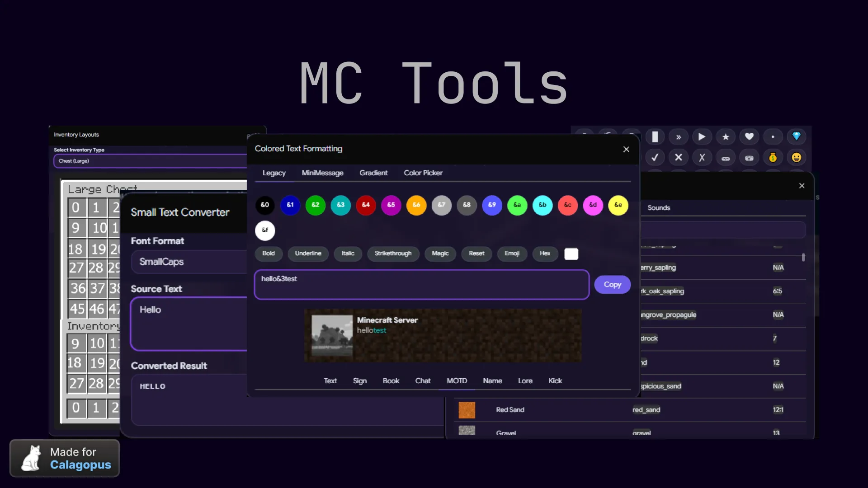
Task: Pick the &a green color code
Action: [x=517, y=205]
